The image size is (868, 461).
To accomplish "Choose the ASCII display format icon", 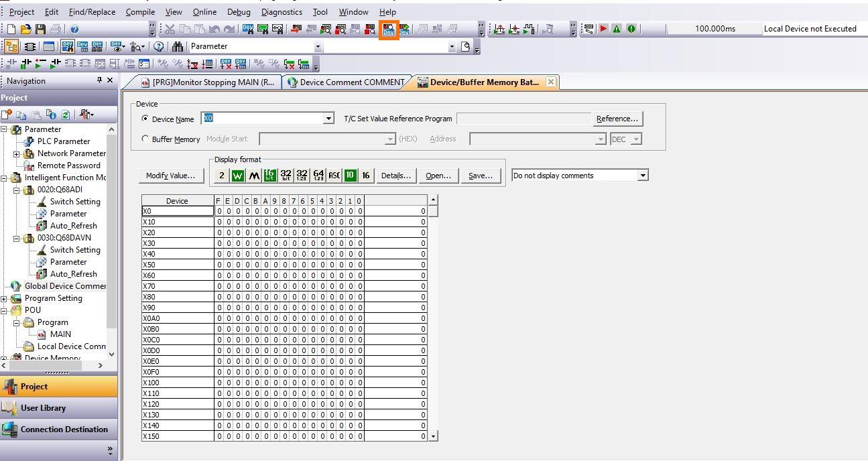I will pyautogui.click(x=334, y=175).
